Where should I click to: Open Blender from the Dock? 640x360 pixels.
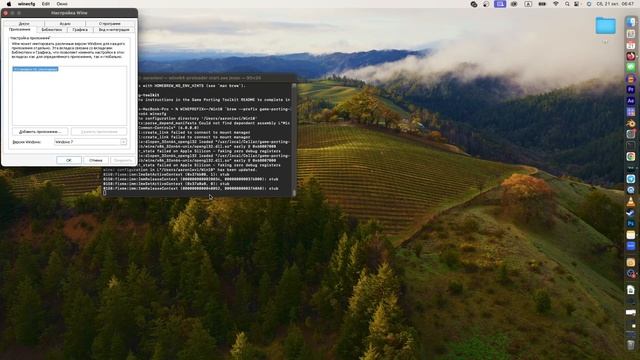631,123
